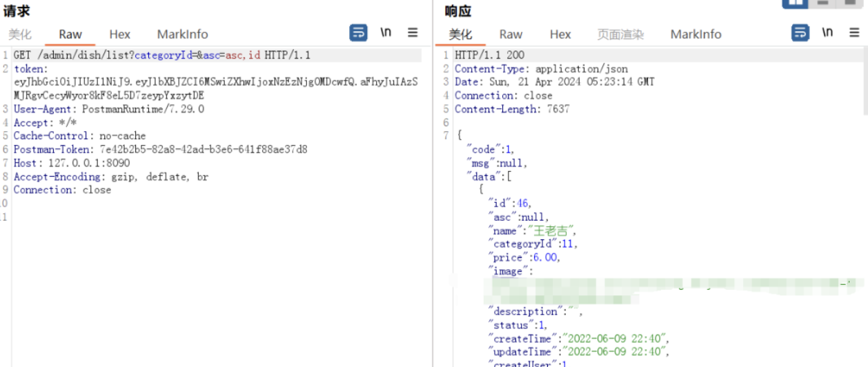Click the "data":[ JSON line
This screenshot has width=868, height=367.
[490, 177]
